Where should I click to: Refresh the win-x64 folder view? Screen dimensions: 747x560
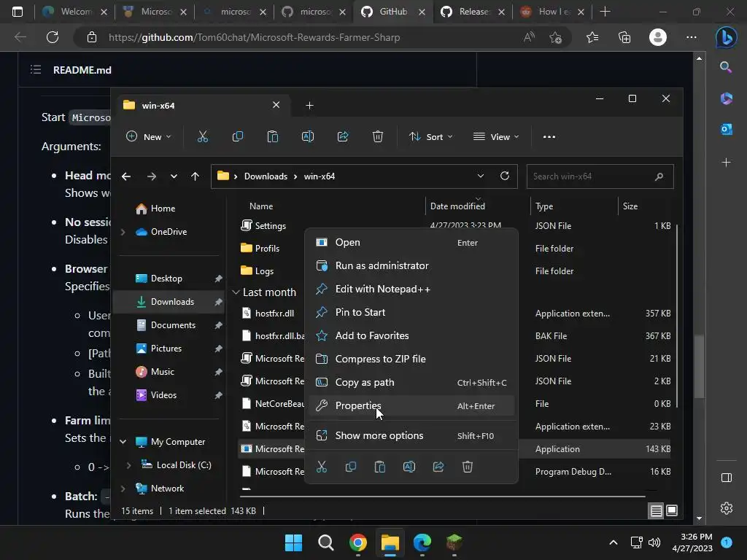[505, 176]
